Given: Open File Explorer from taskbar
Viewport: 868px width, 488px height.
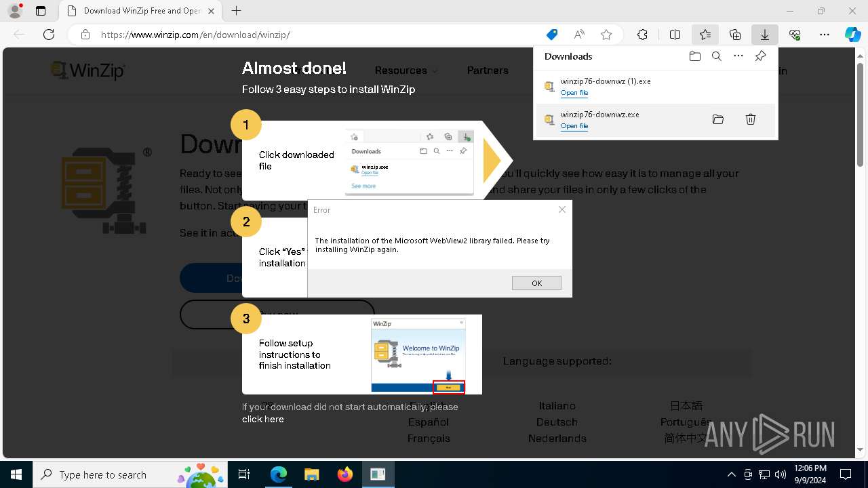Looking at the screenshot, I should tap(312, 474).
